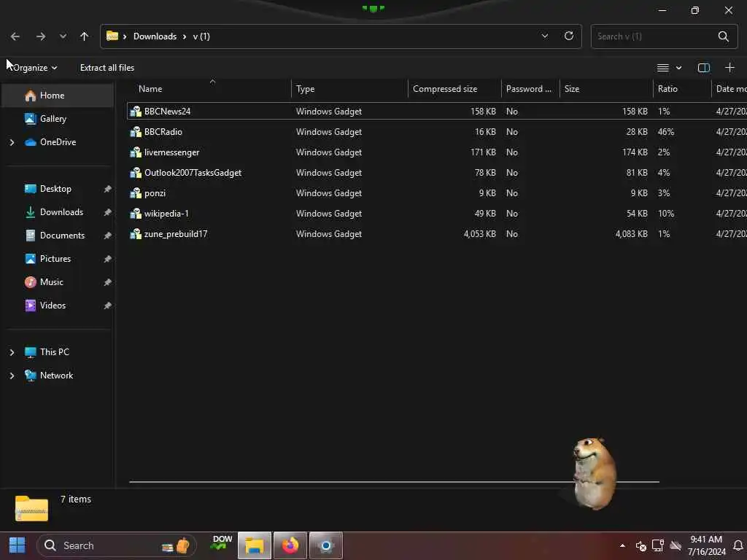
Task: Select Downloads in the address path
Action: pos(155,36)
